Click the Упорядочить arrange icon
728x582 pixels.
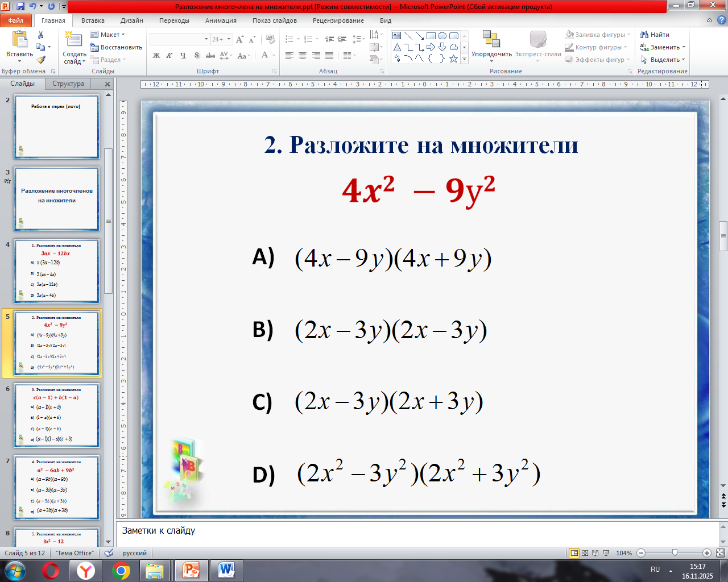(491, 40)
